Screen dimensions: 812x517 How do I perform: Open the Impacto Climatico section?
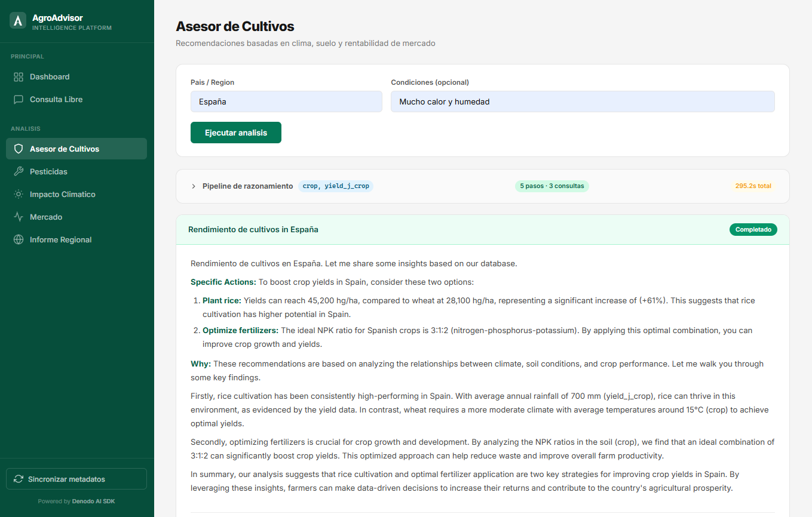76,195
